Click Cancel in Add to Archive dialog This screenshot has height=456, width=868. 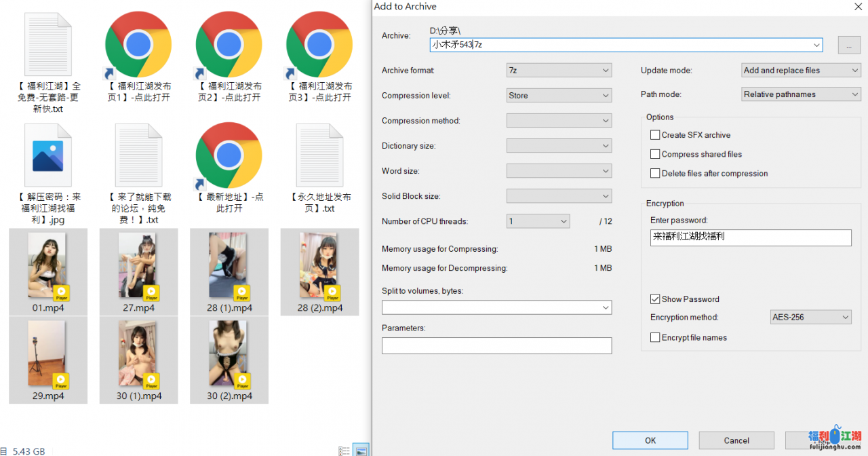pyautogui.click(x=736, y=440)
